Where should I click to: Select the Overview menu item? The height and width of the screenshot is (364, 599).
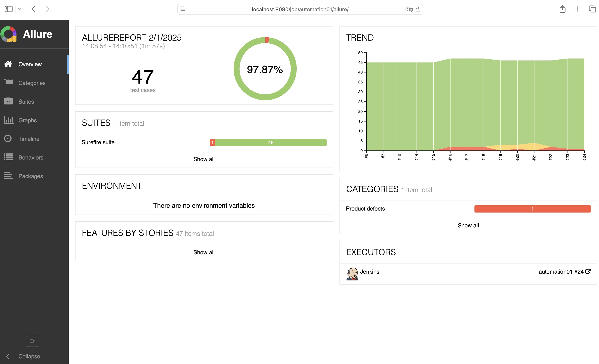(30, 64)
